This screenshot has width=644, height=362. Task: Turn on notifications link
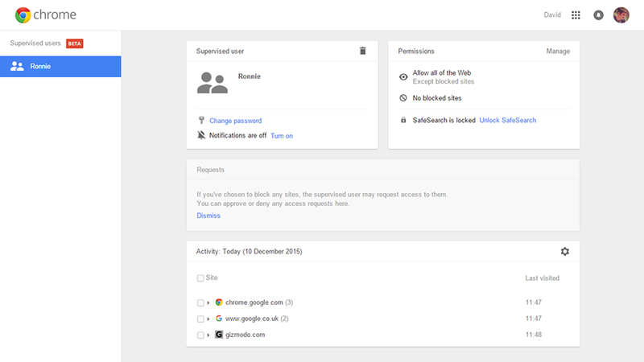[x=282, y=136]
